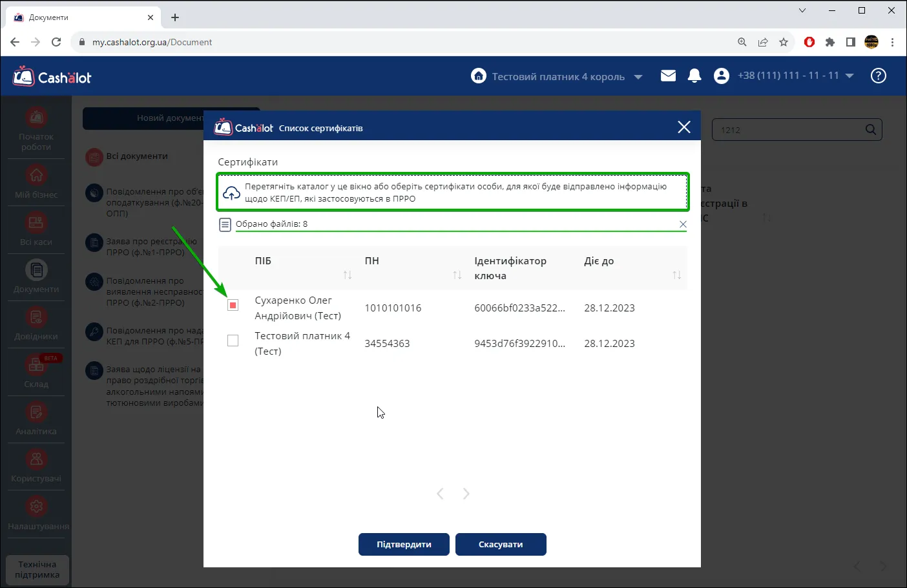907x588 pixels.
Task: Open the mail envelope icon in header
Action: [x=668, y=76]
